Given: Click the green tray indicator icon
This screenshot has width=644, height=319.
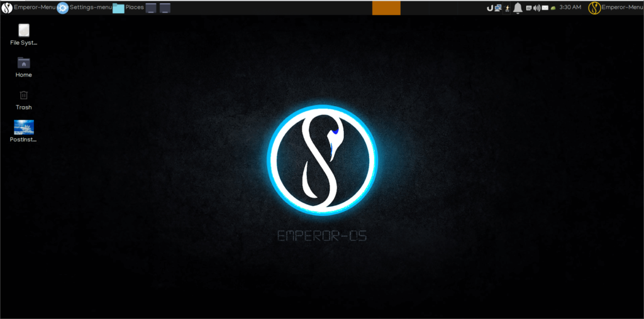Looking at the screenshot, I should [x=553, y=8].
